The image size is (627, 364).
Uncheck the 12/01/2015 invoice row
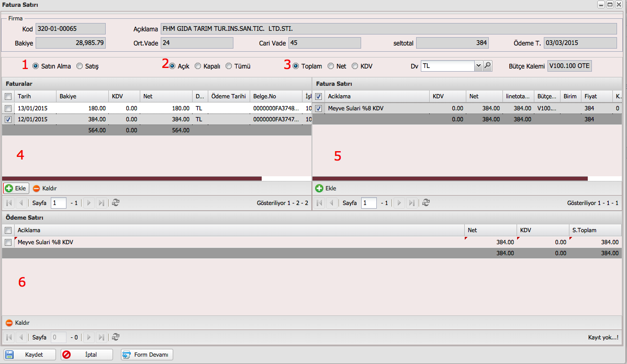pos(8,119)
